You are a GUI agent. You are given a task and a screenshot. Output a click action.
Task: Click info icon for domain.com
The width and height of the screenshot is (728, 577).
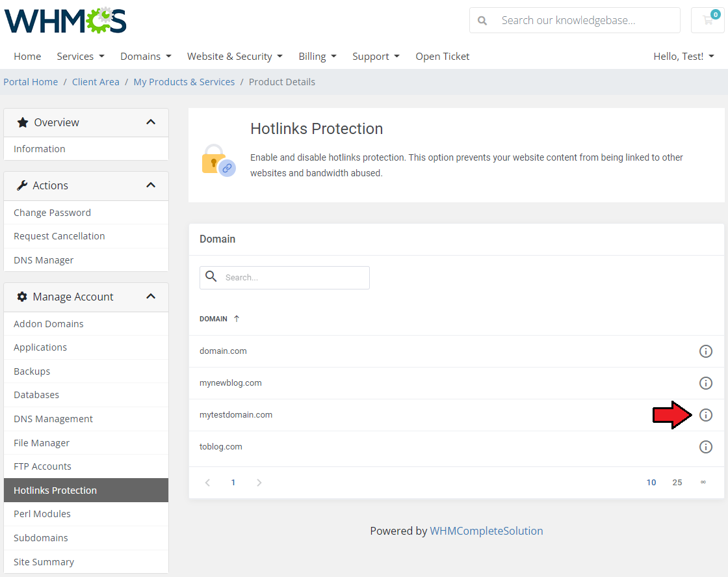[706, 351]
